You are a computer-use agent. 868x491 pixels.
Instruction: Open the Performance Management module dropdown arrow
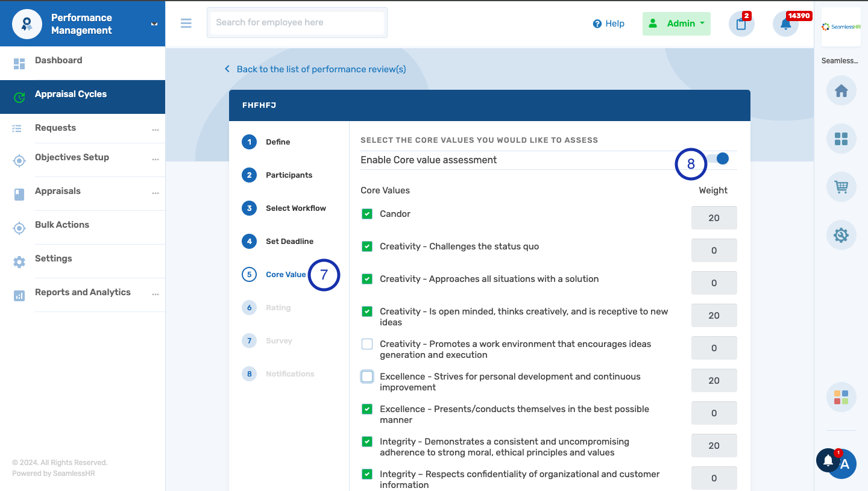154,24
